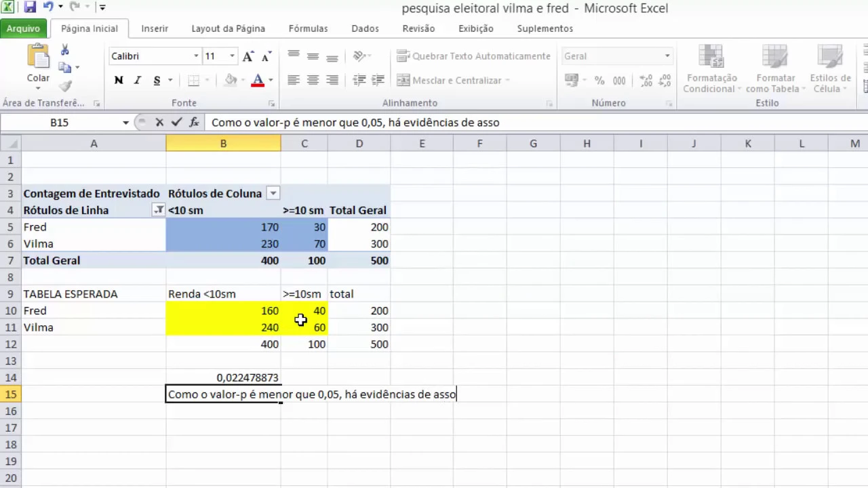Save the workbook from the quick access toolbar
868x488 pixels.
coord(30,8)
